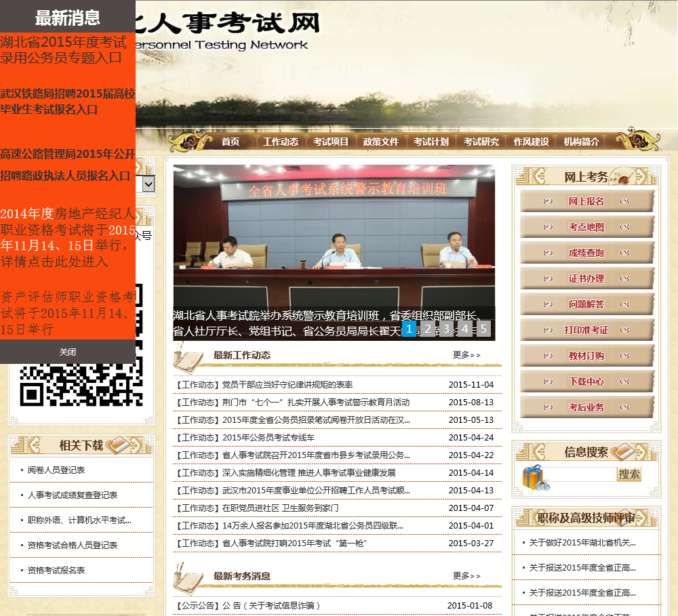Image resolution: width=678 pixels, height=616 pixels.
Task: Expand the dropdown arrow beside popup
Action: point(148,184)
